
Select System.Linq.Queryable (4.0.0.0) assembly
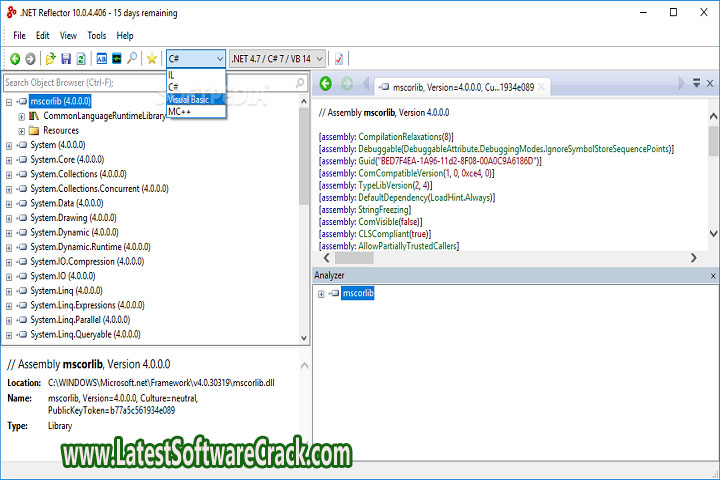[x=85, y=335]
